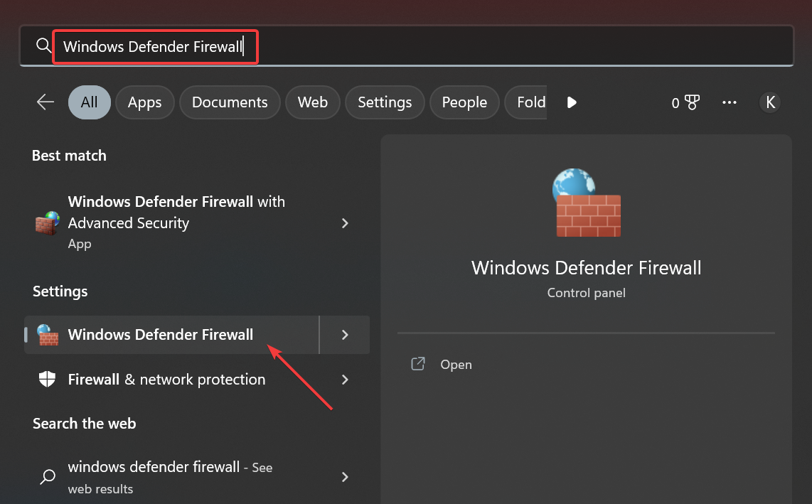Open Windows Defender Firewall with Advanced Security
The height and width of the screenshot is (504, 812).
(176, 222)
